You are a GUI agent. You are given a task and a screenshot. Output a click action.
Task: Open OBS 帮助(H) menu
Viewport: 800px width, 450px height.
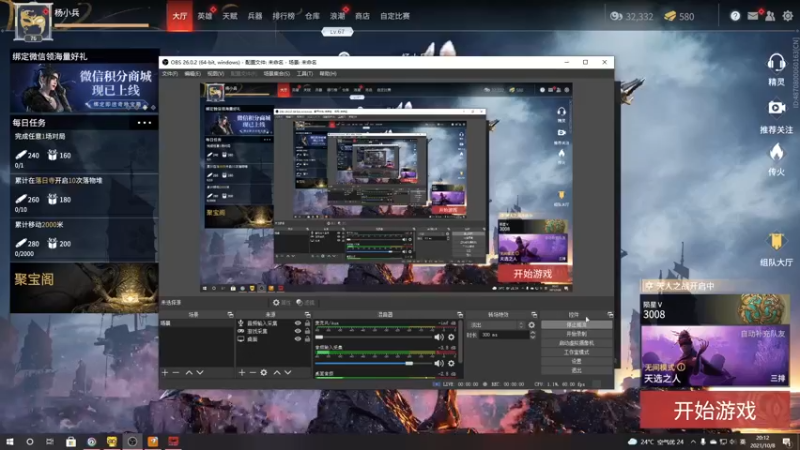(328, 74)
